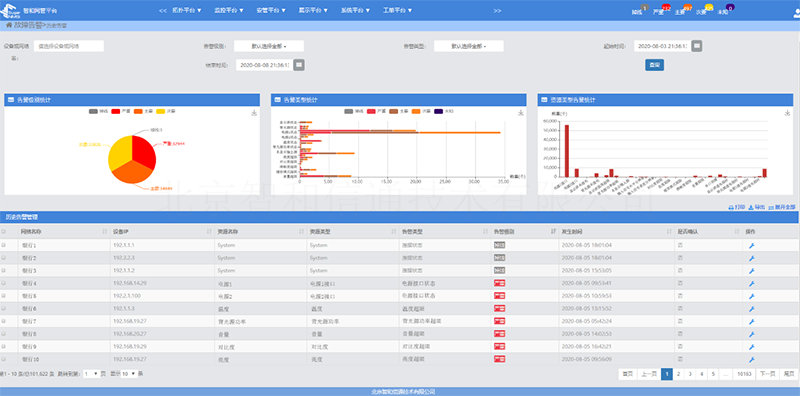800x396 pixels.
Task: Open the 监控平台 top menu
Action: click(x=229, y=10)
